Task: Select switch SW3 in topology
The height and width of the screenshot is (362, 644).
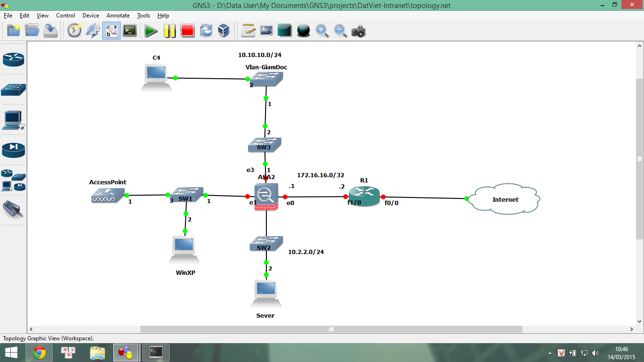Action: click(x=264, y=145)
